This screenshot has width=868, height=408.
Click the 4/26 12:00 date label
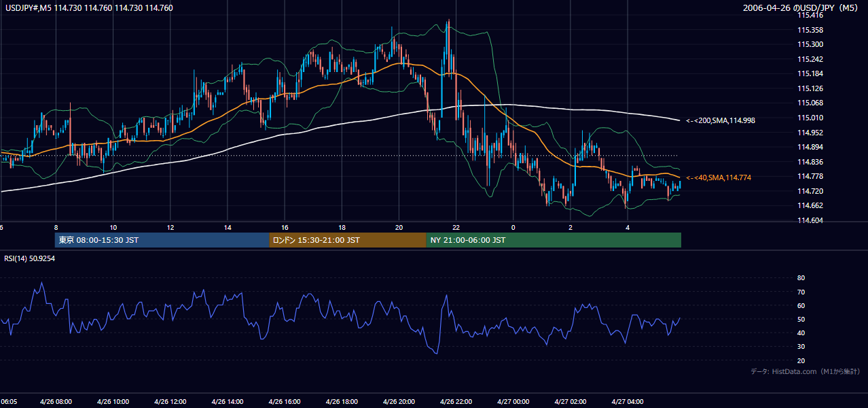click(170, 402)
